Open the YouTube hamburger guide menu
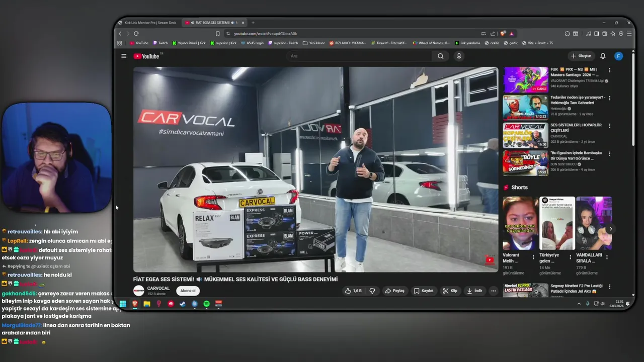This screenshot has width=644, height=362. tap(124, 56)
